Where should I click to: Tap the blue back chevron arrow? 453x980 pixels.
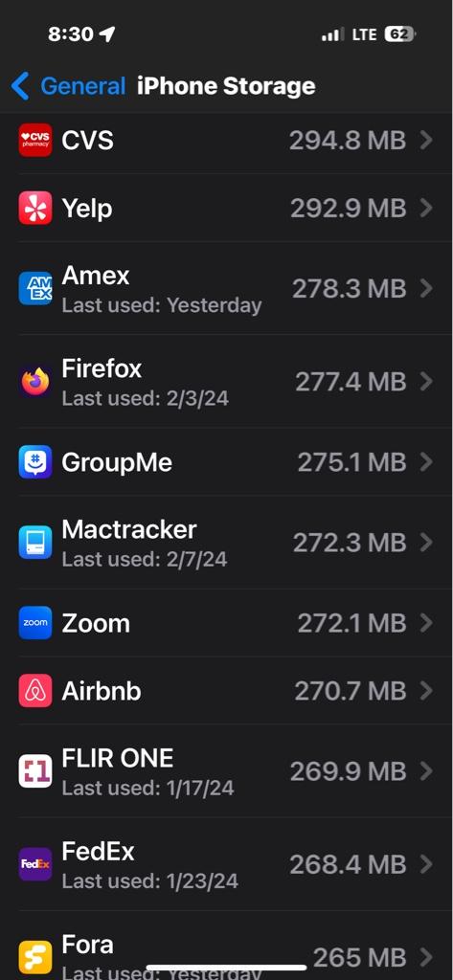click(20, 85)
